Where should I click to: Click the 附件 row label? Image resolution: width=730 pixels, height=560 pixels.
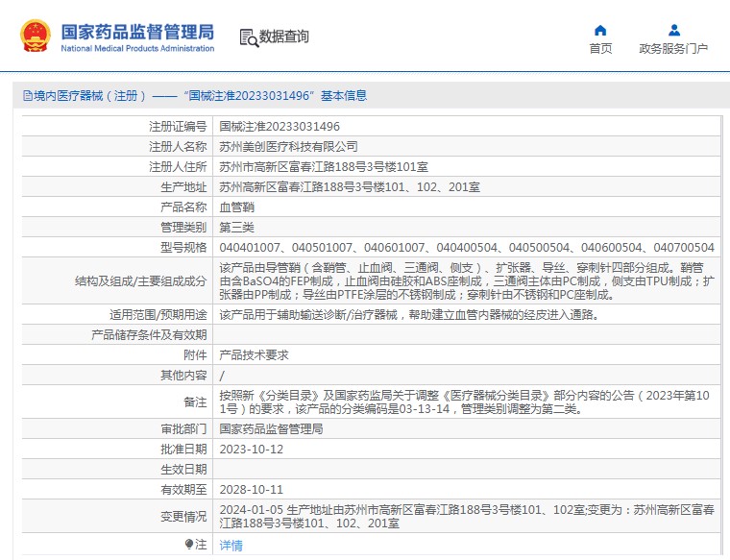pos(195,355)
